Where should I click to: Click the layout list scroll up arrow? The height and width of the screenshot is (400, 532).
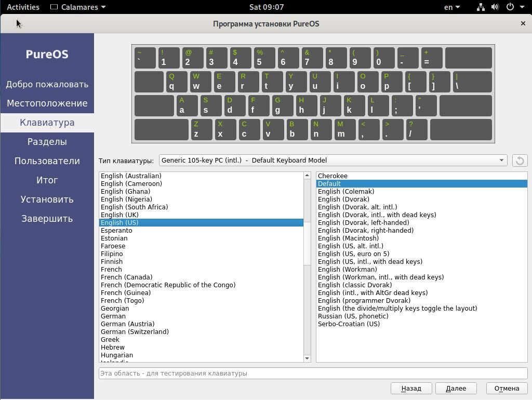[307, 176]
